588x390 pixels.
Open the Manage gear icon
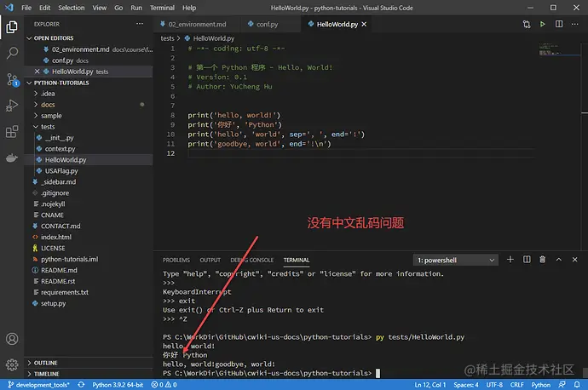click(12, 364)
